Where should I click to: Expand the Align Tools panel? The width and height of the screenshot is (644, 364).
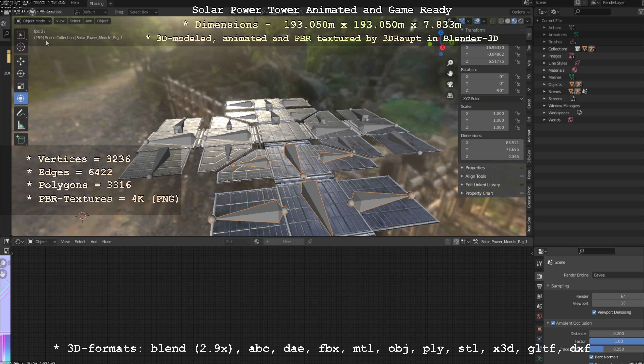476,176
